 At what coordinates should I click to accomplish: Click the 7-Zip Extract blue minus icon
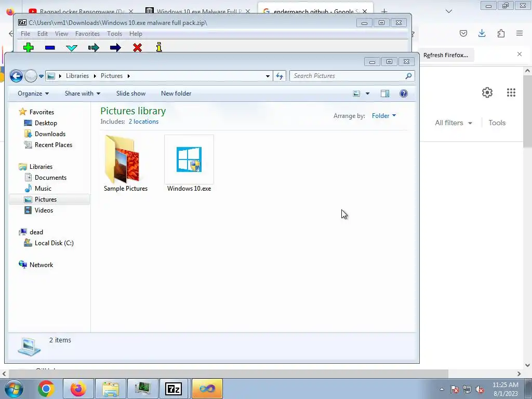[x=50, y=48]
